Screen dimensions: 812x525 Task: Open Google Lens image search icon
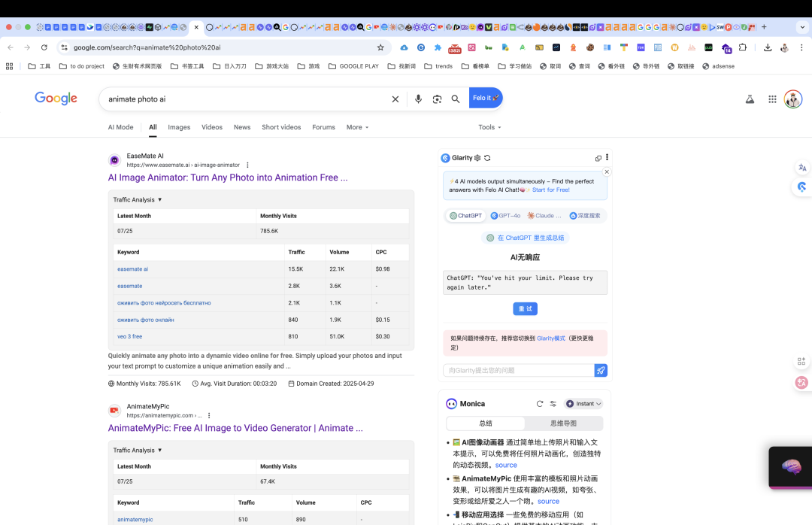437,99
